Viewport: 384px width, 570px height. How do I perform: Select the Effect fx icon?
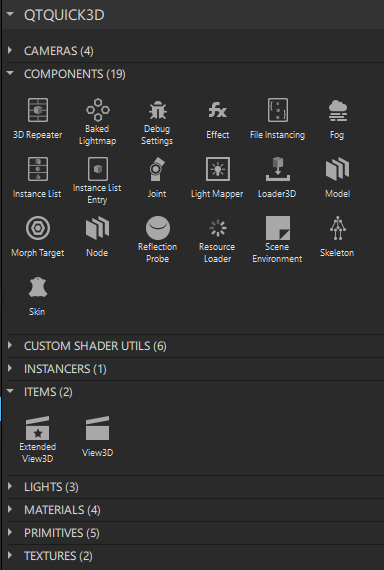pyautogui.click(x=217, y=110)
